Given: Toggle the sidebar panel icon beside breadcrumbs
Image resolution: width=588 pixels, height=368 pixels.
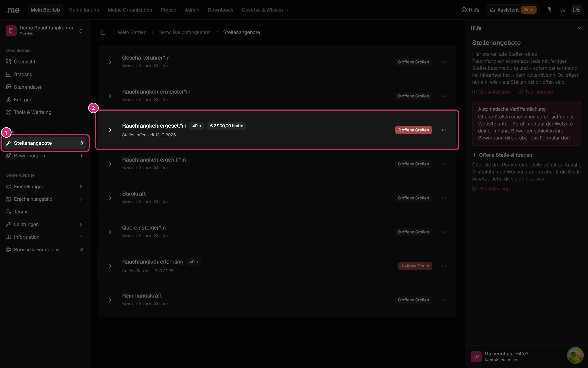Looking at the screenshot, I should coord(103,32).
